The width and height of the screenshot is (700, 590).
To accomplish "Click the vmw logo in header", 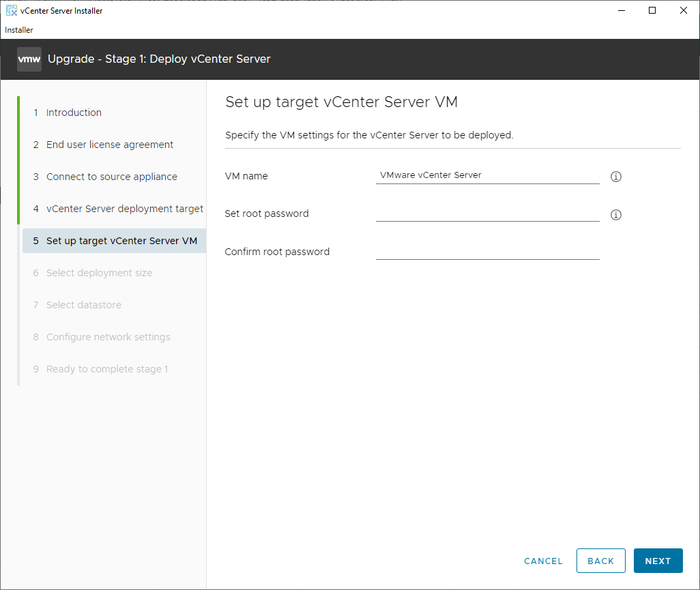I will pyautogui.click(x=29, y=59).
